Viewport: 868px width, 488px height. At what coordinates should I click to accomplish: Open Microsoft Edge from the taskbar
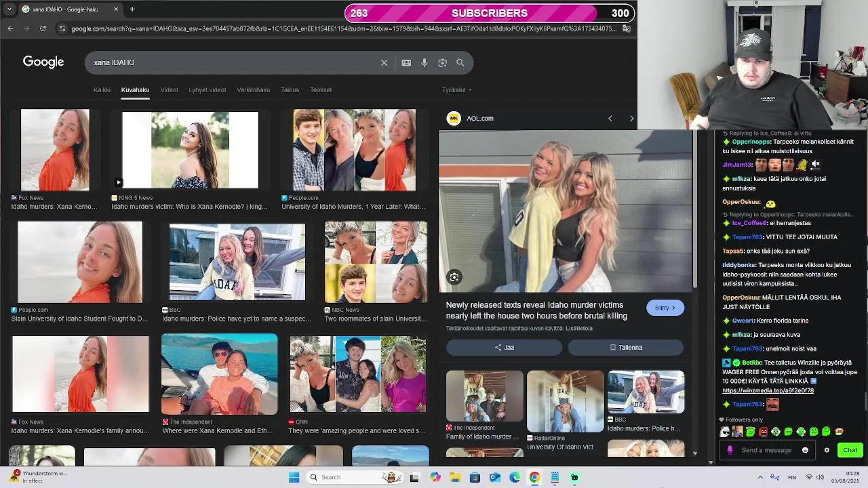(515, 477)
